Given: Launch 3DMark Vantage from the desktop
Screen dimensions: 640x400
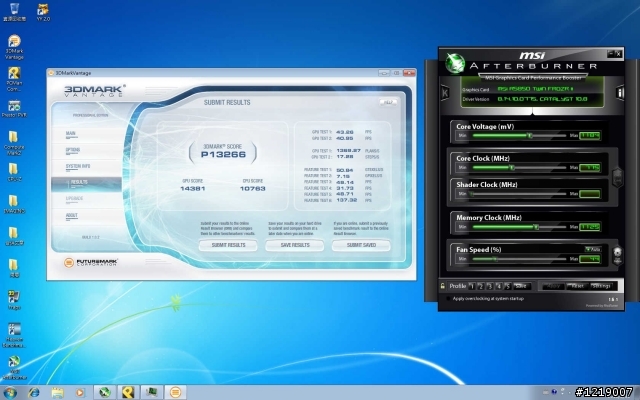Looking at the screenshot, I should pyautogui.click(x=14, y=47).
